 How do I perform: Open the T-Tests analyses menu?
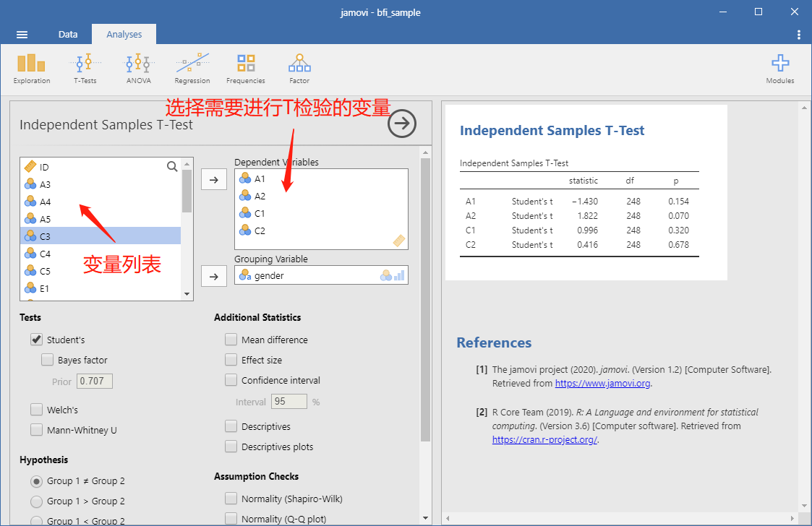(x=85, y=69)
